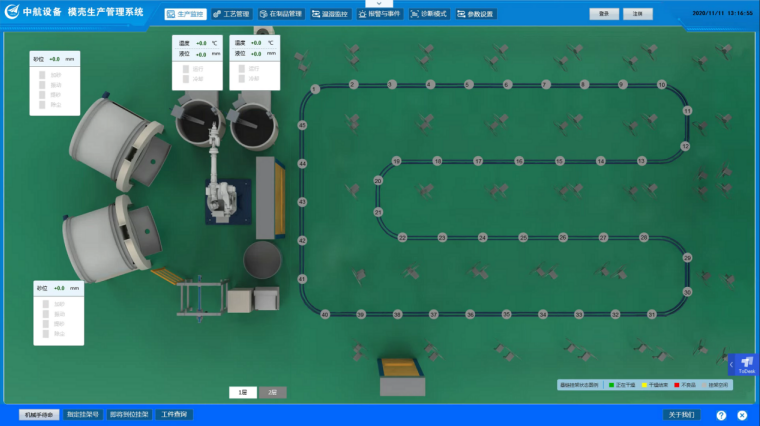
Task: Click the right slurry mixing tank
Action: coord(253,123)
